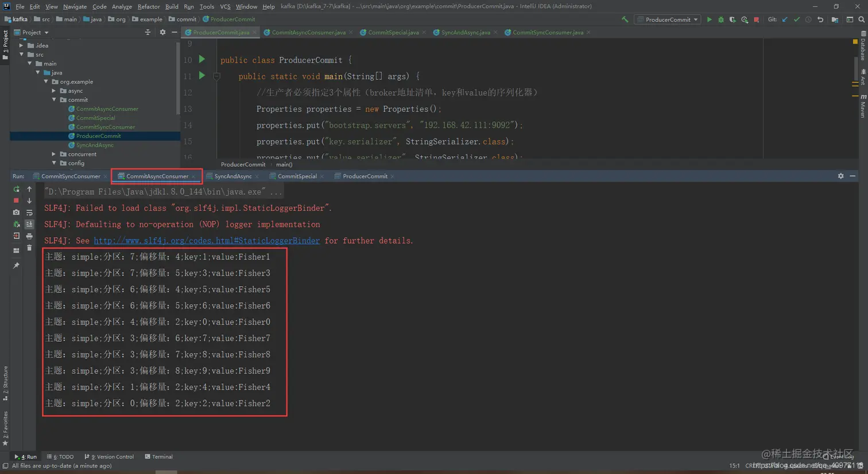Collapse the commit package
868x474 pixels.
tap(54, 100)
